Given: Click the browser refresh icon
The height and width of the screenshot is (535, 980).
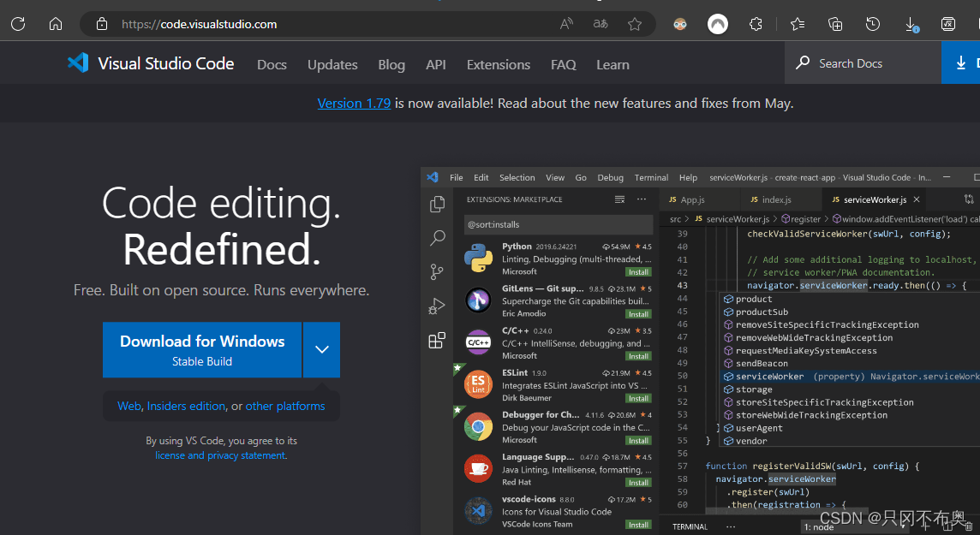Looking at the screenshot, I should pyautogui.click(x=18, y=24).
